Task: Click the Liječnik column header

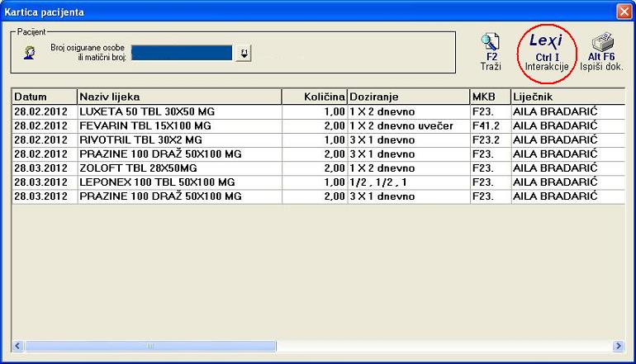Action: point(568,97)
